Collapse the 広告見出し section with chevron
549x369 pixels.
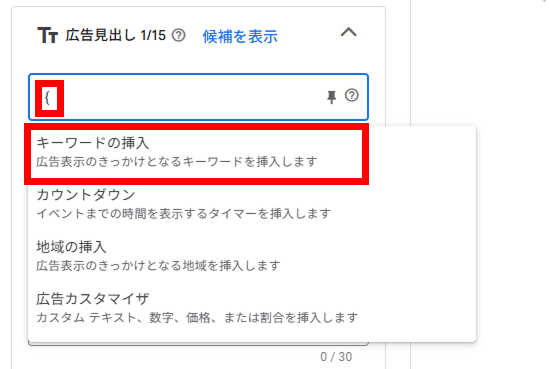(348, 33)
